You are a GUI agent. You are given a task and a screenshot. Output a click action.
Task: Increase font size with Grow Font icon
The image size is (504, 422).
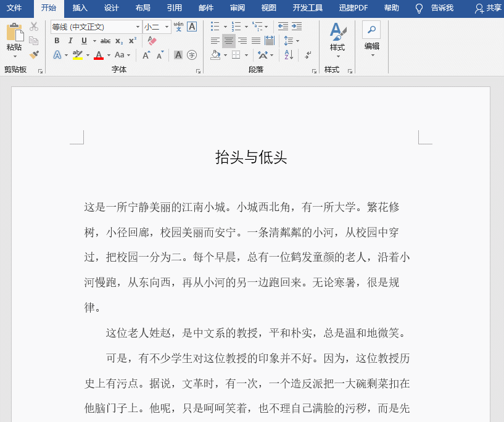[x=146, y=54]
